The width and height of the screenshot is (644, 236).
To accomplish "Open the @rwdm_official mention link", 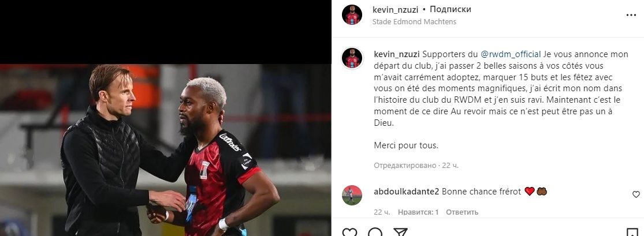I will click(511, 54).
